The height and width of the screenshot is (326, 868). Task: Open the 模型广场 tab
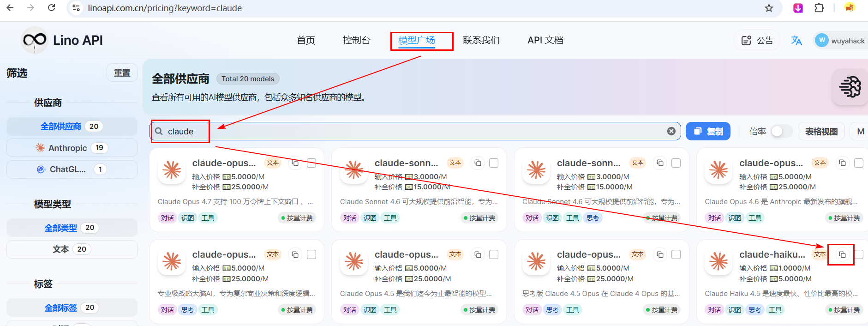(416, 41)
